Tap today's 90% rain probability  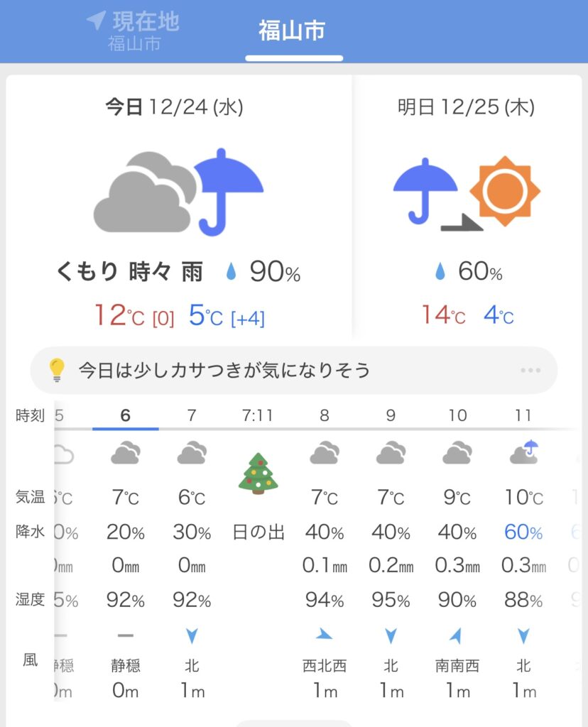(x=263, y=272)
